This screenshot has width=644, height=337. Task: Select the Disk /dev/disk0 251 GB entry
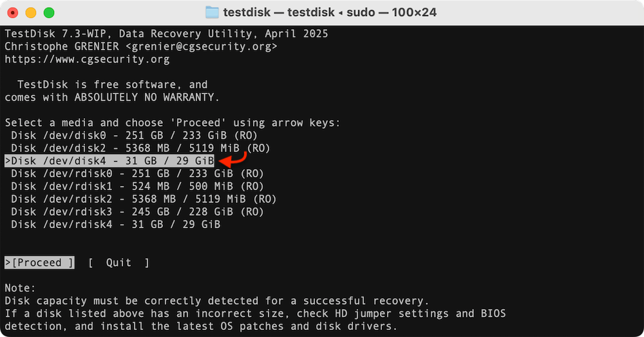(134, 135)
